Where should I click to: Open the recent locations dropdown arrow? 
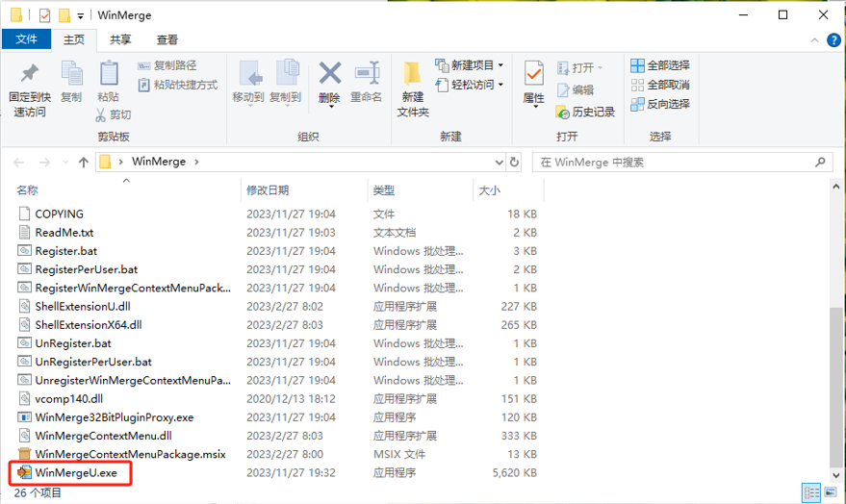click(65, 163)
